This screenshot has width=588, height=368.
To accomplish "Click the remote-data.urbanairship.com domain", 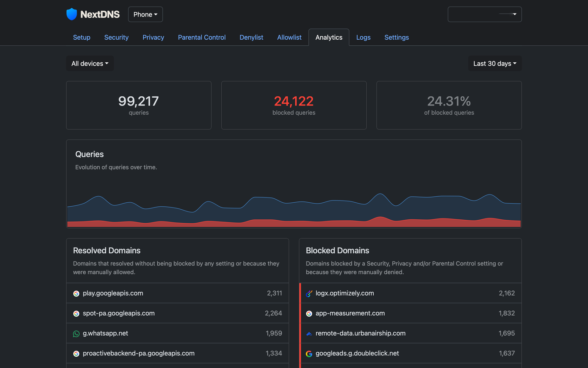I will (x=361, y=334).
